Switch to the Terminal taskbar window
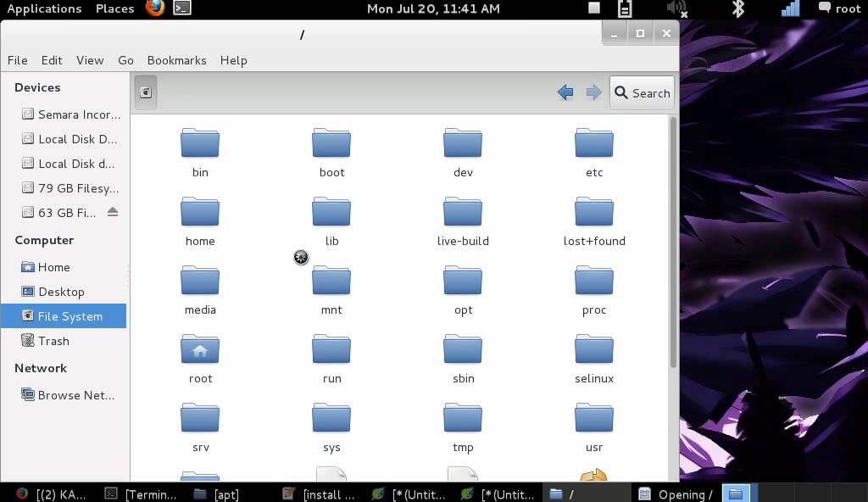This screenshot has width=868, height=502. point(142,494)
